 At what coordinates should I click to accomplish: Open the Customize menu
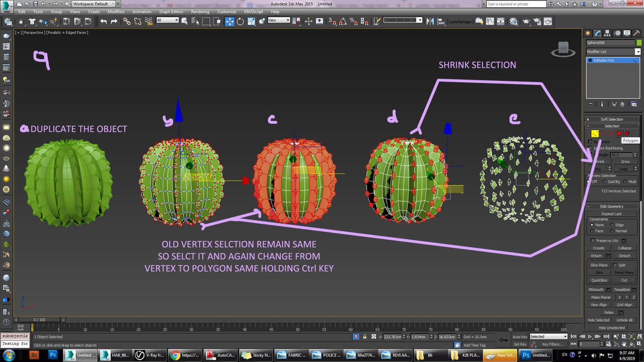click(x=226, y=11)
